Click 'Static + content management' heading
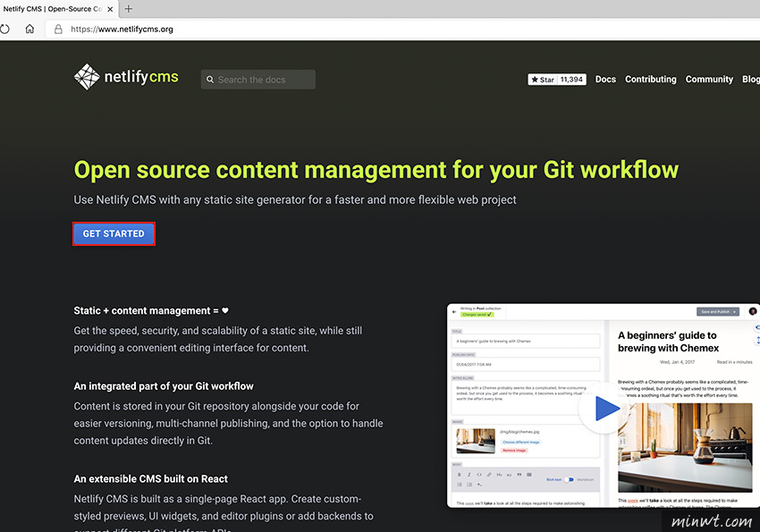The image size is (760, 532). pos(151,310)
